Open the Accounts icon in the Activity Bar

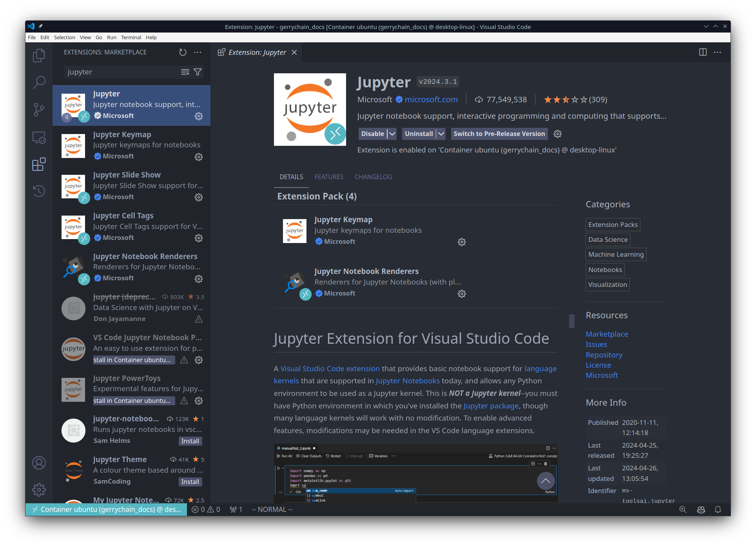39,463
